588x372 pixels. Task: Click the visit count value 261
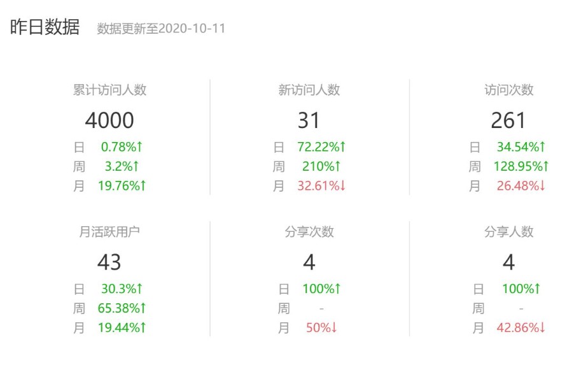(508, 120)
